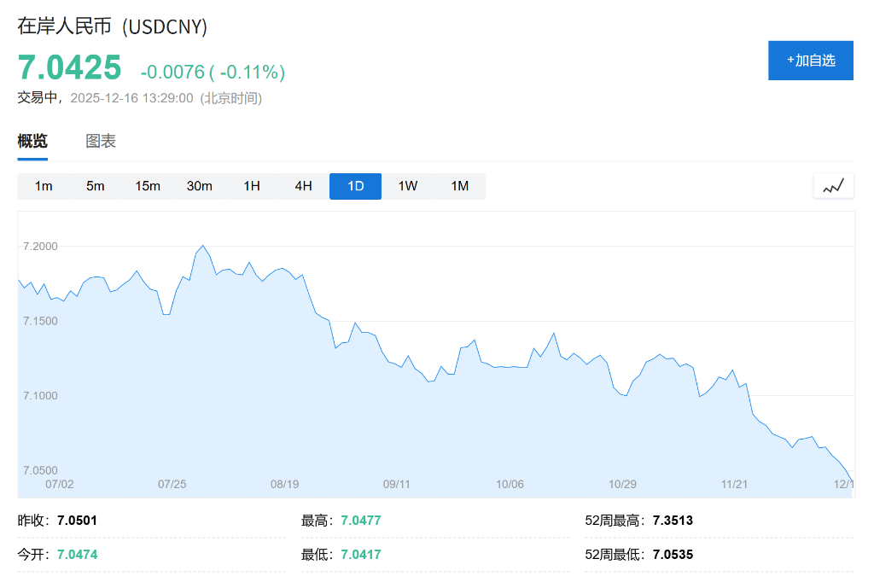Click the 52周最高 value 7.3513
This screenshot has width=874, height=588.
[673, 520]
